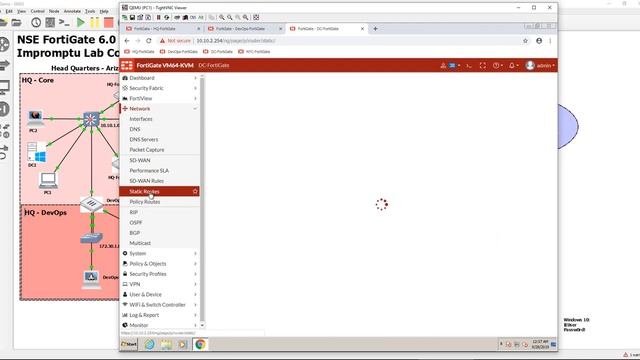Close the HQ-FortiGate browser tab
The height and width of the screenshot is (360, 640).
coord(199,29)
